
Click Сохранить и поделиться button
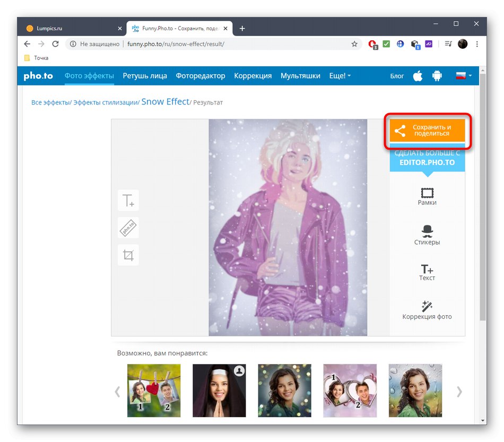pos(427,130)
